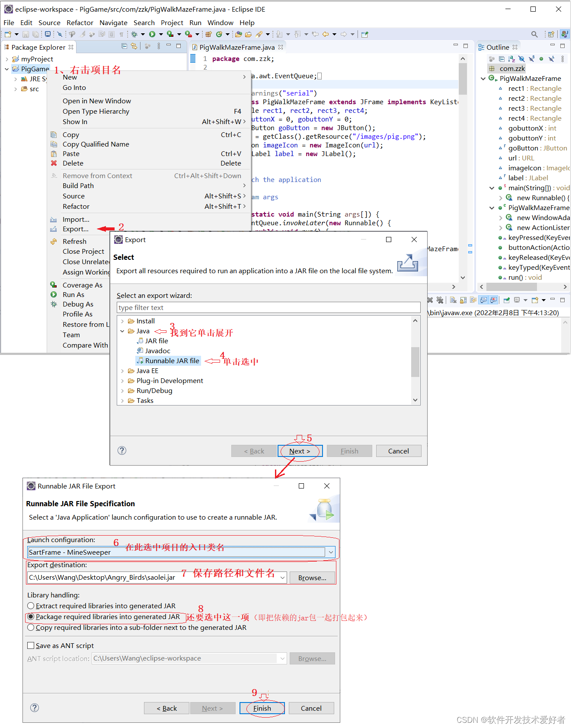Toggle Link with Editor in Package Explorer

tap(134, 46)
